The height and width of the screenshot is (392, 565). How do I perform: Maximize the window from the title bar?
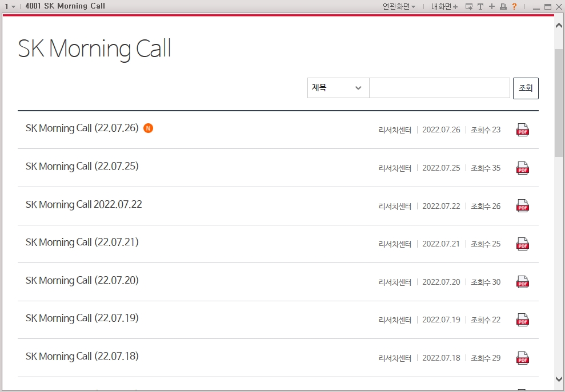[x=548, y=6]
